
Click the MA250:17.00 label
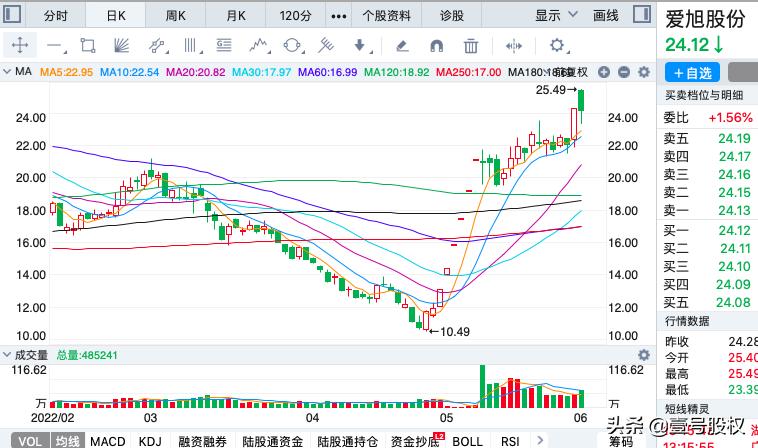[468, 72]
